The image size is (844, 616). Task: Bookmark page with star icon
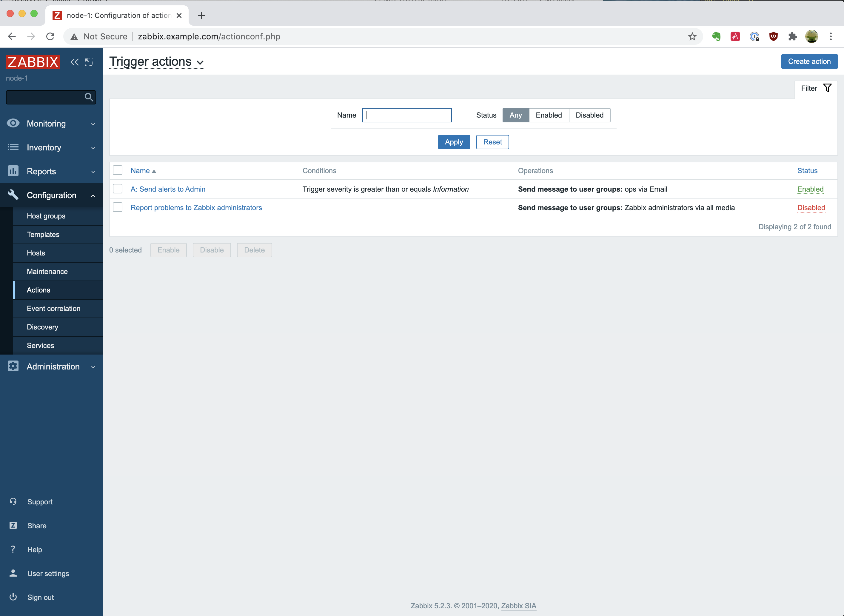(x=692, y=36)
